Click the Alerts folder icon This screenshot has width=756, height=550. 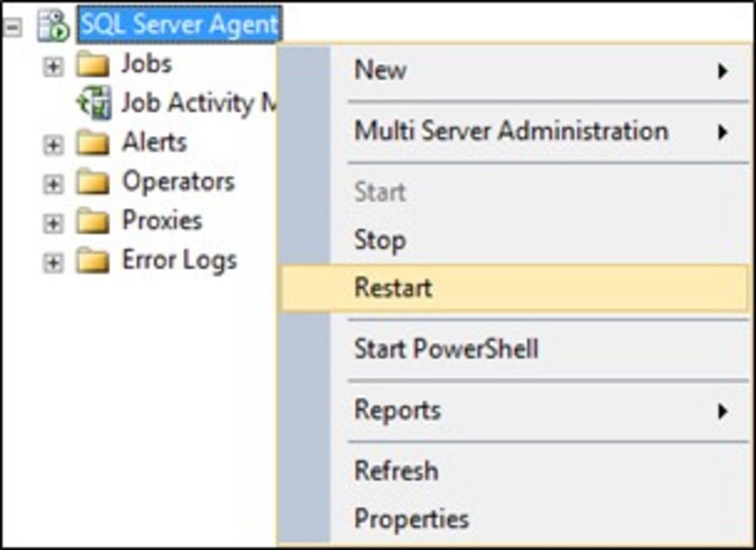pyautogui.click(x=93, y=143)
